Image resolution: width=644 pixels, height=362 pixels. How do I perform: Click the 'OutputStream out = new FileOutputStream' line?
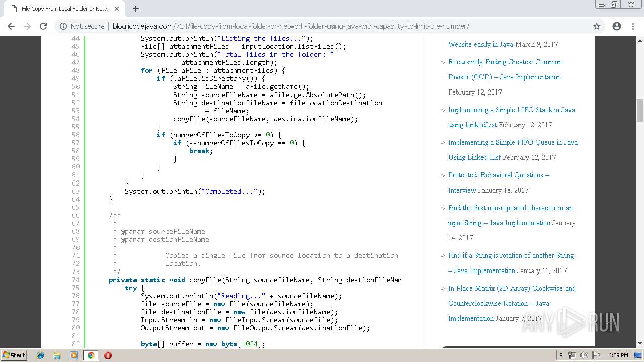(x=255, y=328)
